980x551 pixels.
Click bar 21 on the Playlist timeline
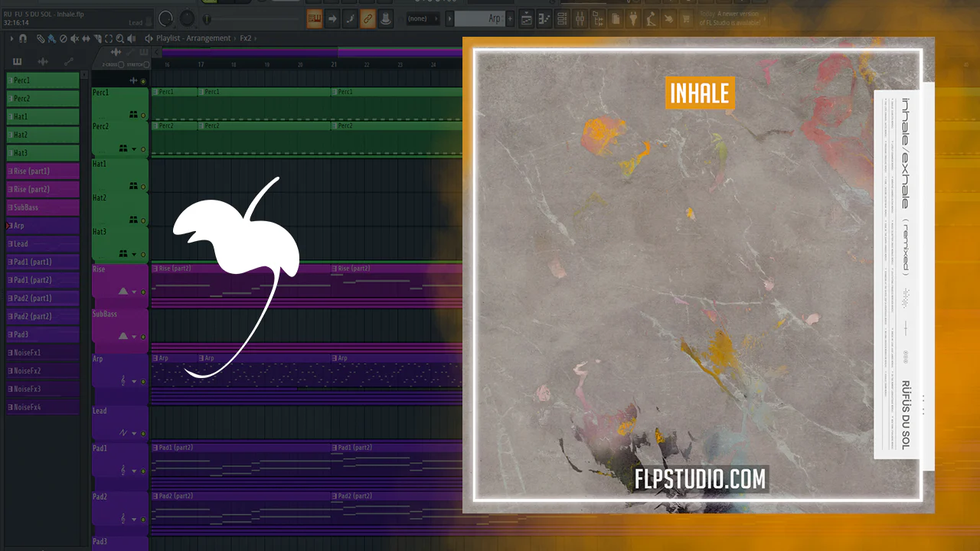[334, 65]
